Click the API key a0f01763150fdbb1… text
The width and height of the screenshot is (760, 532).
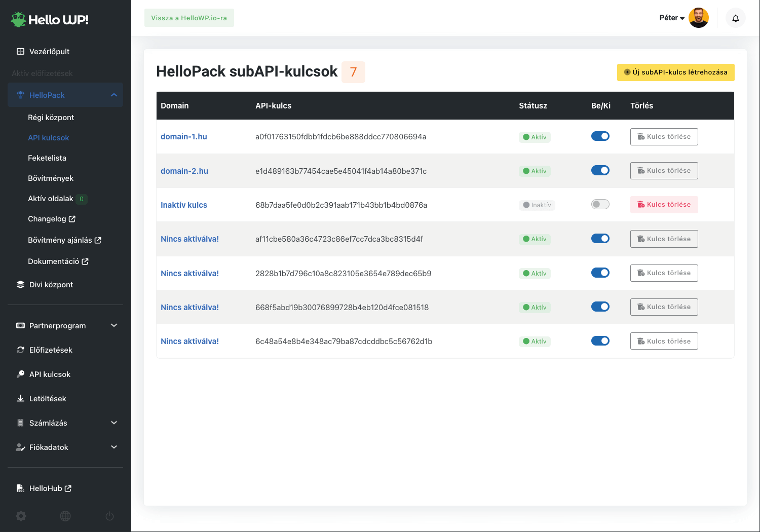pos(340,137)
